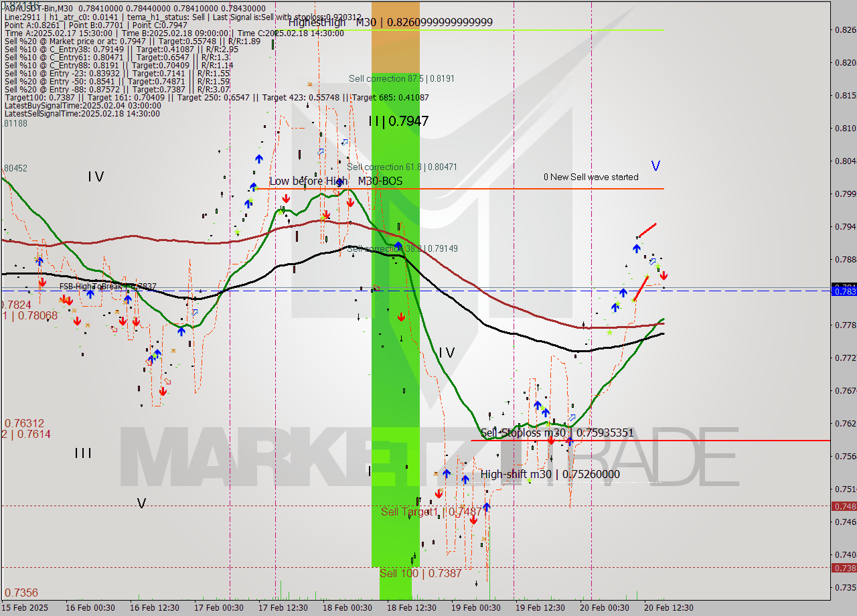Click the red down arrow on the Sell-Stoploss line
The image size is (857, 616).
click(x=550, y=439)
